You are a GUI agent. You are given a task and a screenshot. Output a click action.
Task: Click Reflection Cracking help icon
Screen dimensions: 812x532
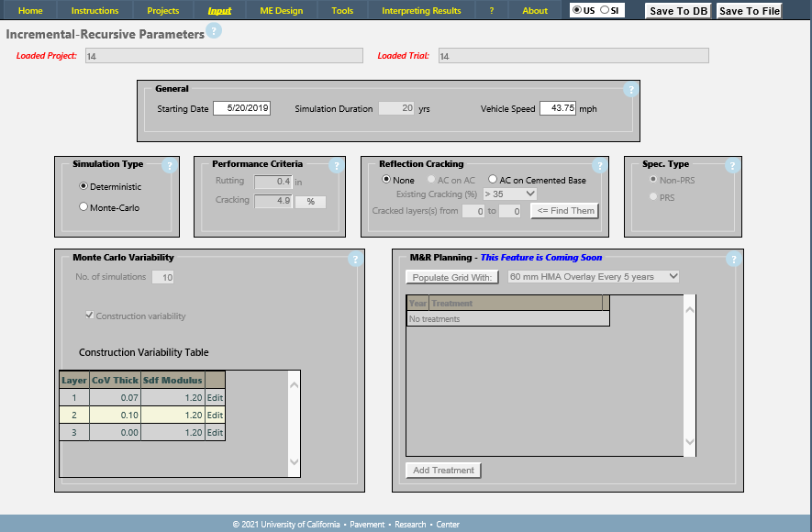click(600, 166)
